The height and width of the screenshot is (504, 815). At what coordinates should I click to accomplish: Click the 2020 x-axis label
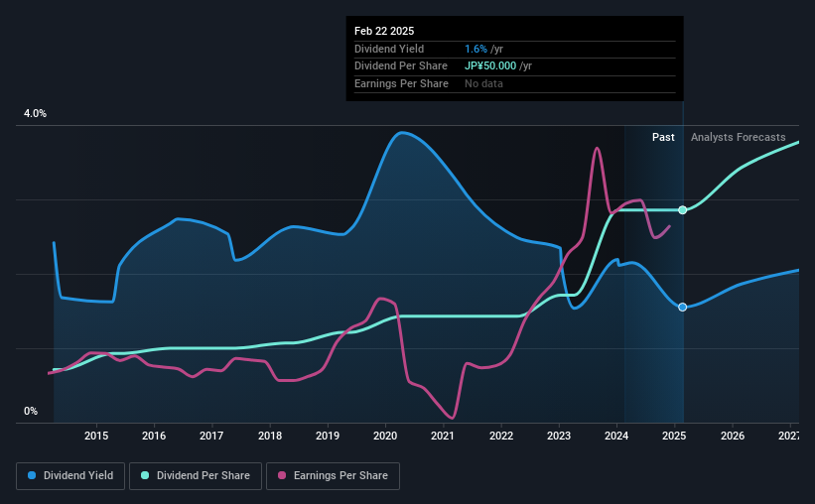point(385,436)
